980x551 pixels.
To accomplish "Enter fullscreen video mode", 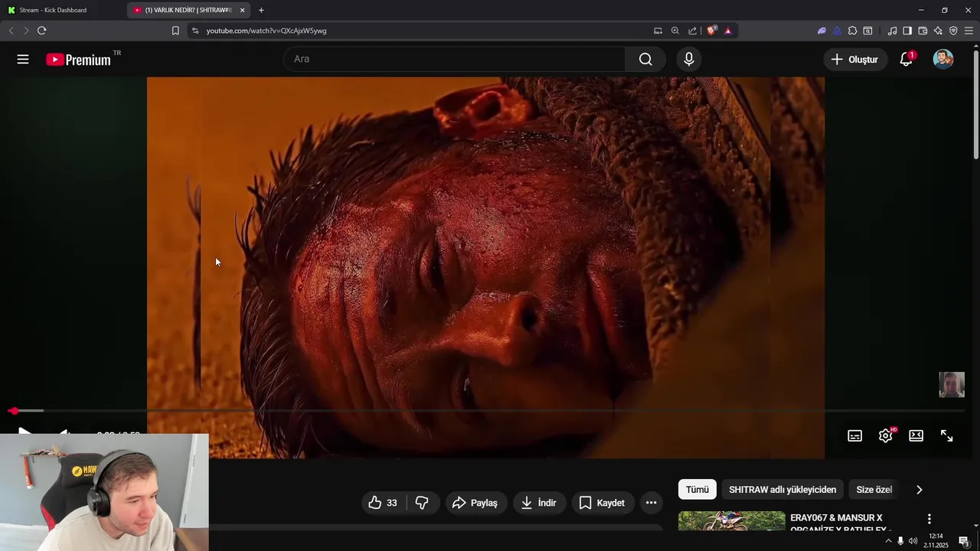I will (947, 435).
